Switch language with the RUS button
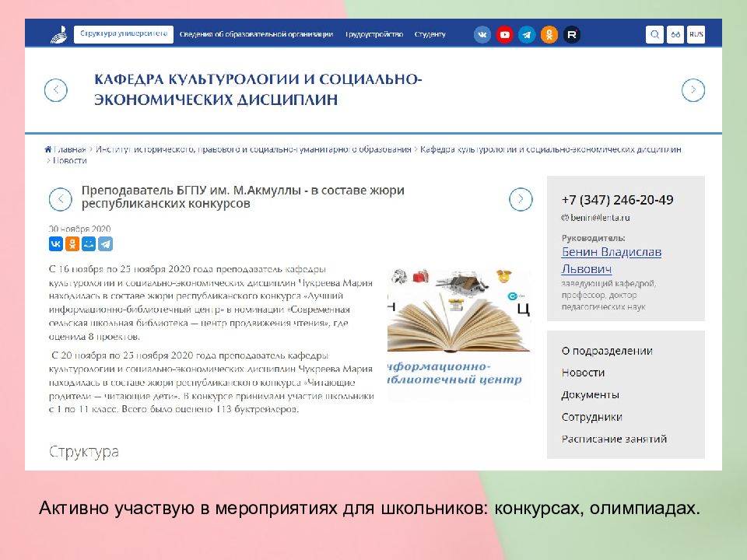Screen dimensions: 747x560 point(696,34)
